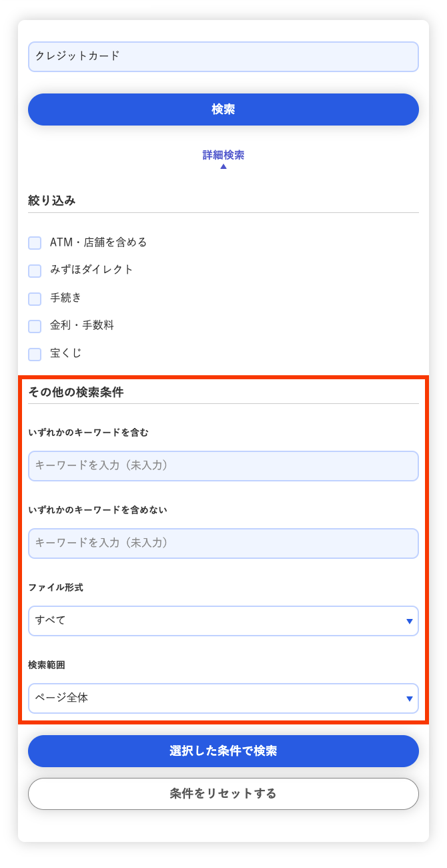This screenshot has height=868, width=447.
Task: Click the 金利・手数料 label text
Action: click(x=82, y=325)
